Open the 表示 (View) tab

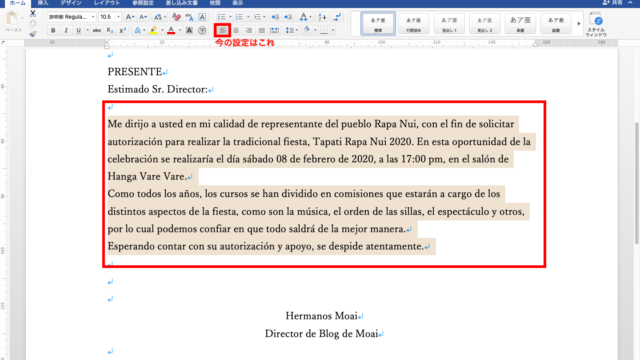(x=238, y=3)
